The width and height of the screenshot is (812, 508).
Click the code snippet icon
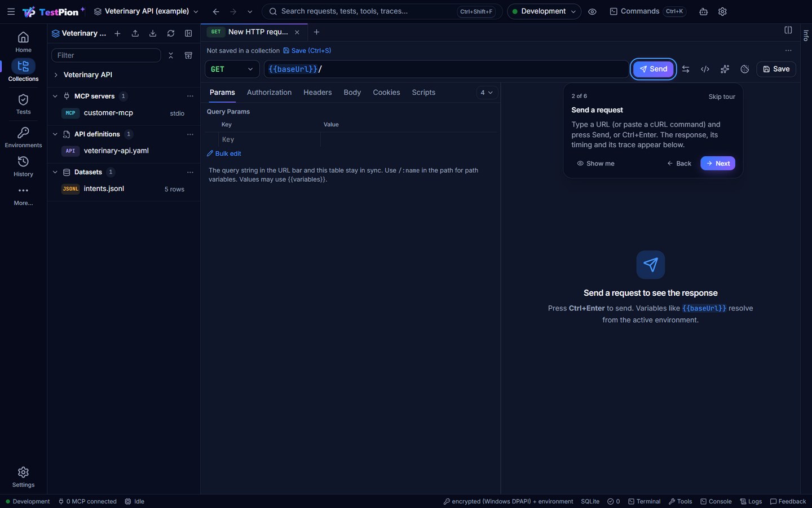tap(705, 69)
